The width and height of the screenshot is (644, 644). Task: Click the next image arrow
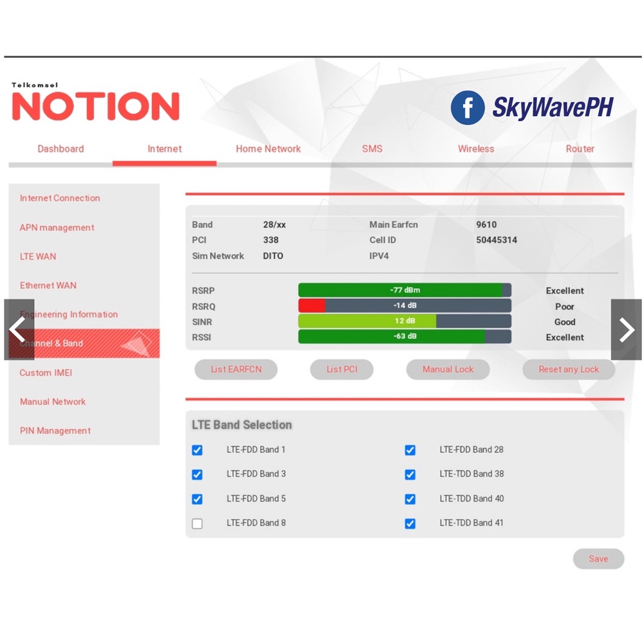[626, 330]
